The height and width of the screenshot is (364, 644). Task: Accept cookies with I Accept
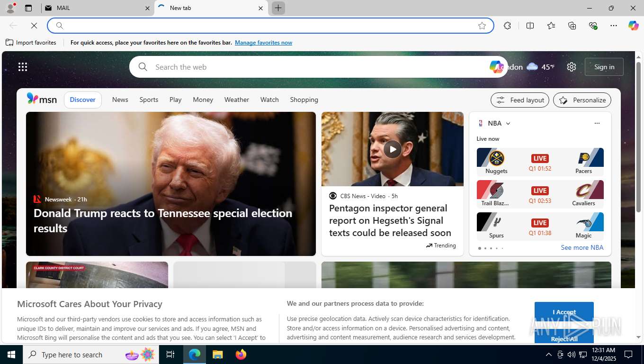(564, 312)
